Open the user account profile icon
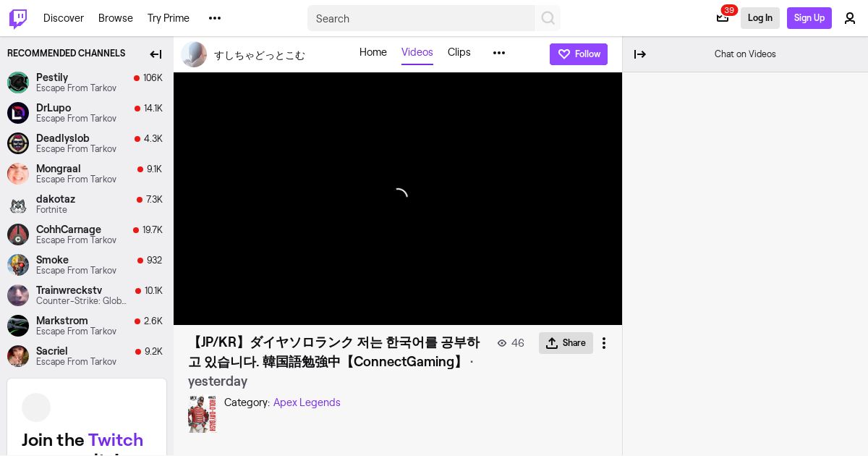 pos(850,18)
